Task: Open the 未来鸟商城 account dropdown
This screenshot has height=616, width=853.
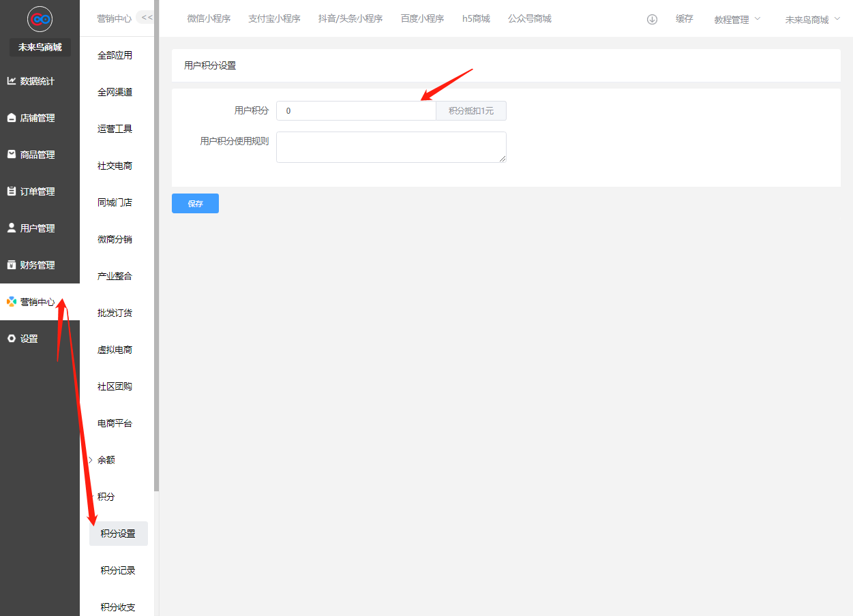Action: 812,20
